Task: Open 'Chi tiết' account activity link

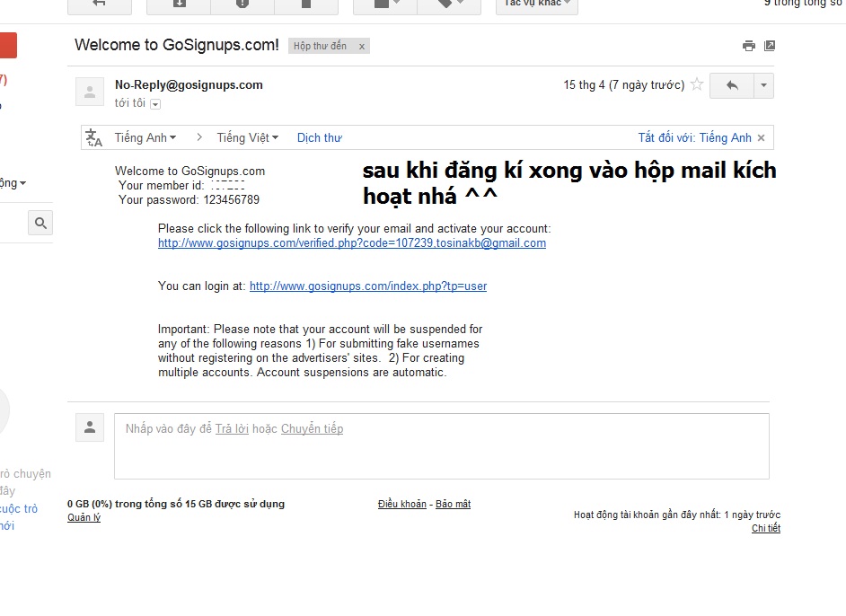Action: (766, 528)
